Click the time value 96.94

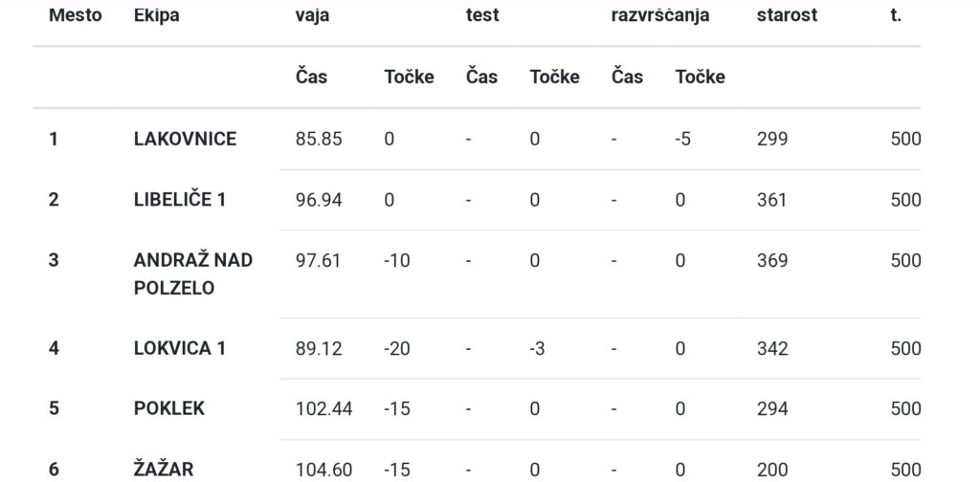pyautogui.click(x=319, y=200)
